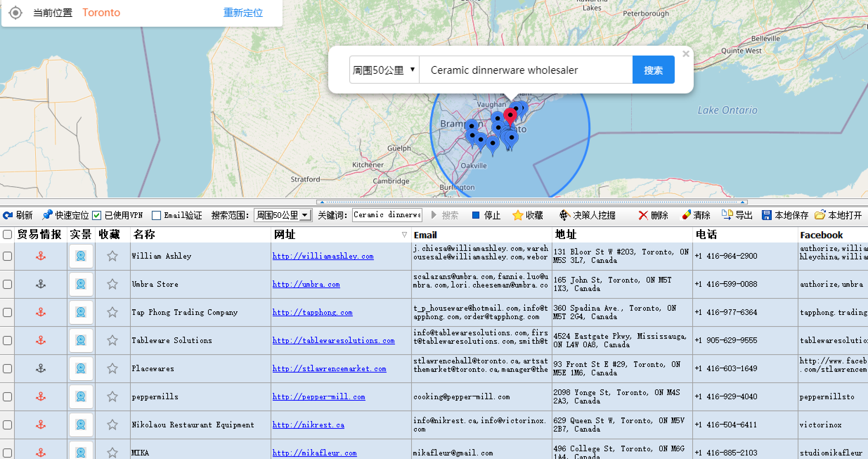This screenshot has height=459, width=868.
Task: Click the 电话 column header
Action: pyautogui.click(x=745, y=234)
